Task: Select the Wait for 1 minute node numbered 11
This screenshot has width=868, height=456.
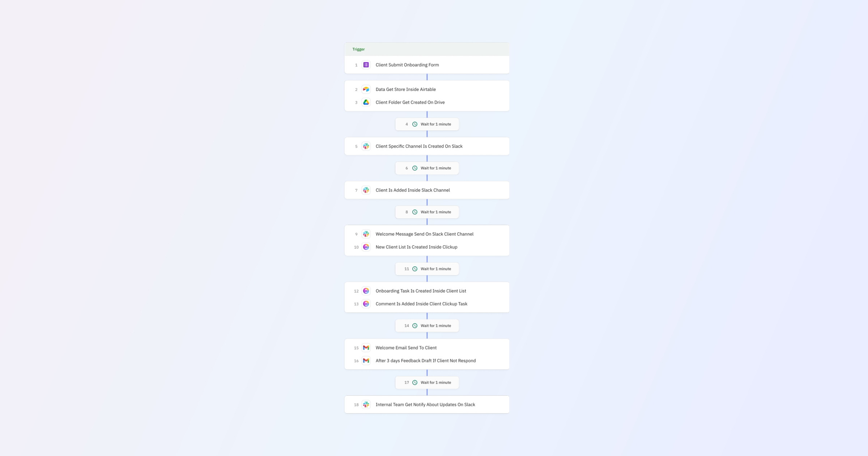Action: [x=427, y=269]
